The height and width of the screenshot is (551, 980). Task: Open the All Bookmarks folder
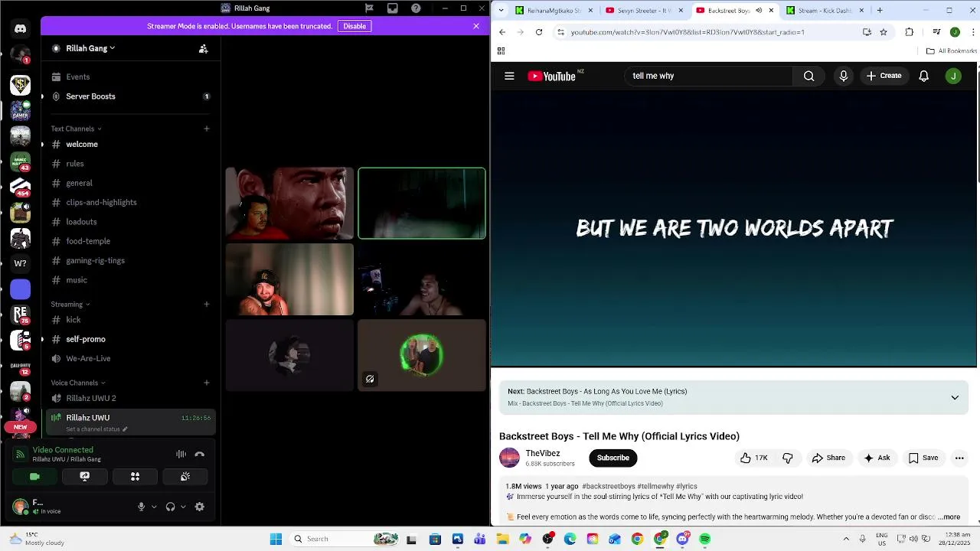tap(952, 51)
